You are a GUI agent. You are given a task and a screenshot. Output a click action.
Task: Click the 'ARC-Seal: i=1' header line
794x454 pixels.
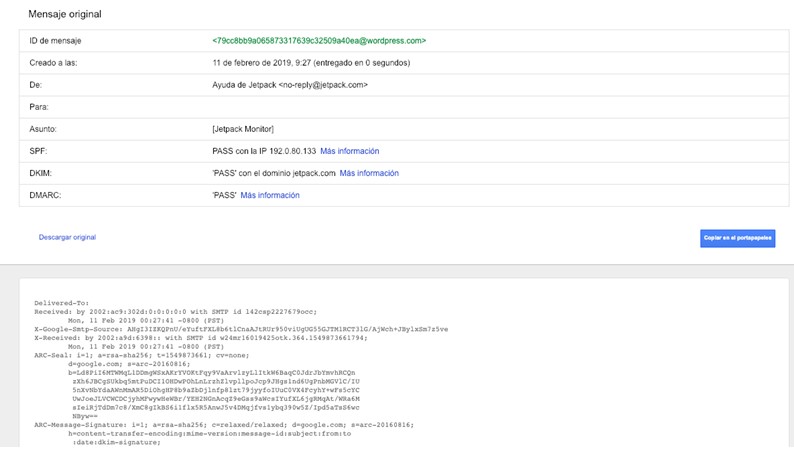(x=142, y=355)
